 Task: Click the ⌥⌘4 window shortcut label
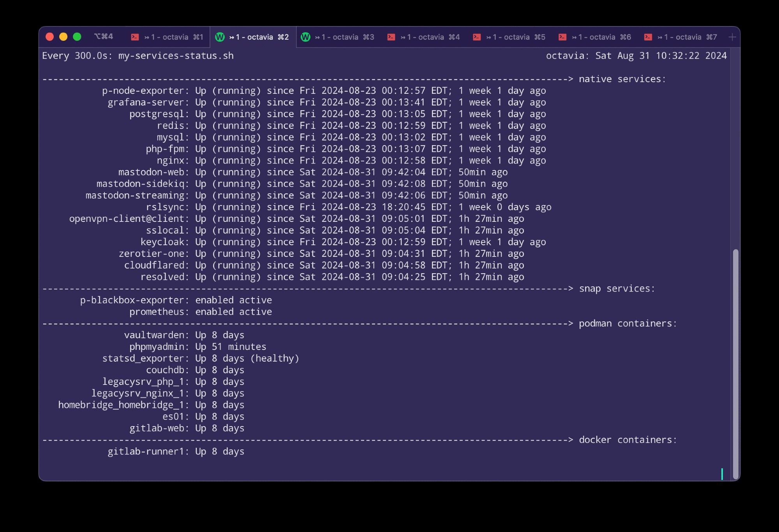click(104, 37)
